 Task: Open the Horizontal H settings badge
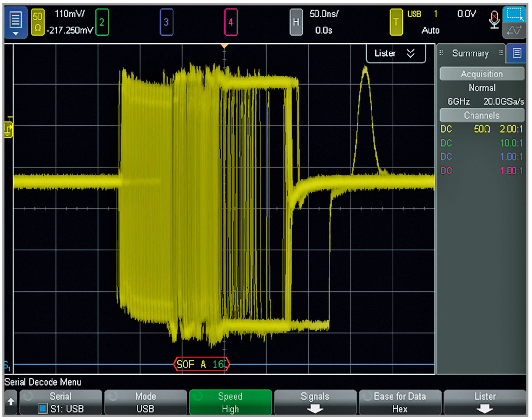point(296,22)
